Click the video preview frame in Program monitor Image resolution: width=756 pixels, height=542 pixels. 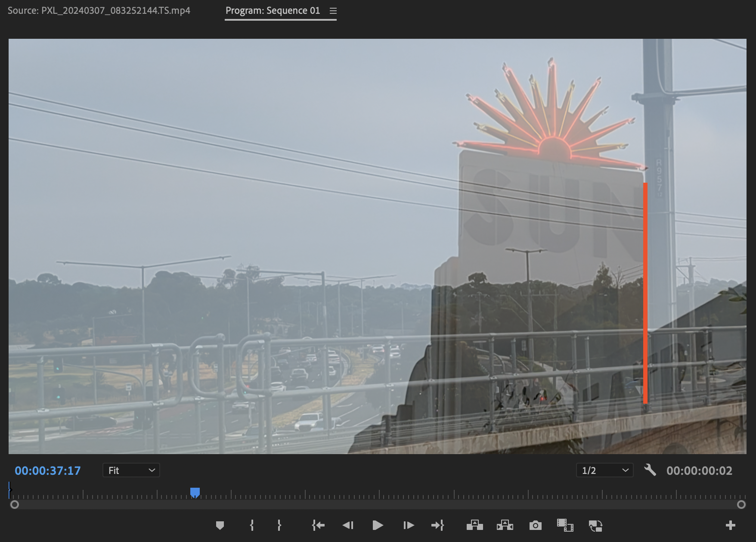pos(378,246)
